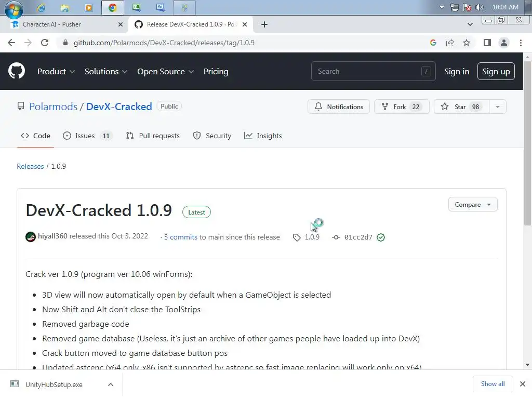This screenshot has height=399, width=532.
Task: Open the media player taskbar icon
Action: pyautogui.click(x=88, y=7)
